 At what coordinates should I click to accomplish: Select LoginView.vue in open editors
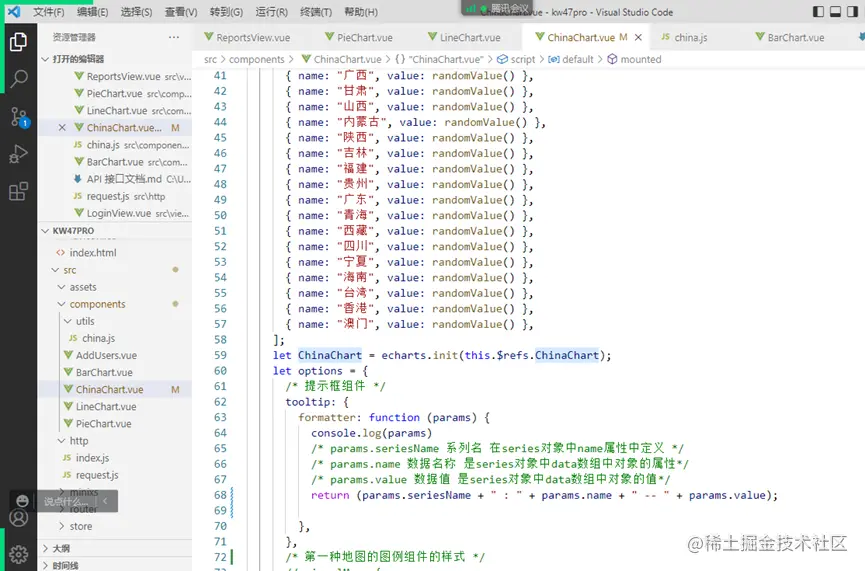point(131,213)
